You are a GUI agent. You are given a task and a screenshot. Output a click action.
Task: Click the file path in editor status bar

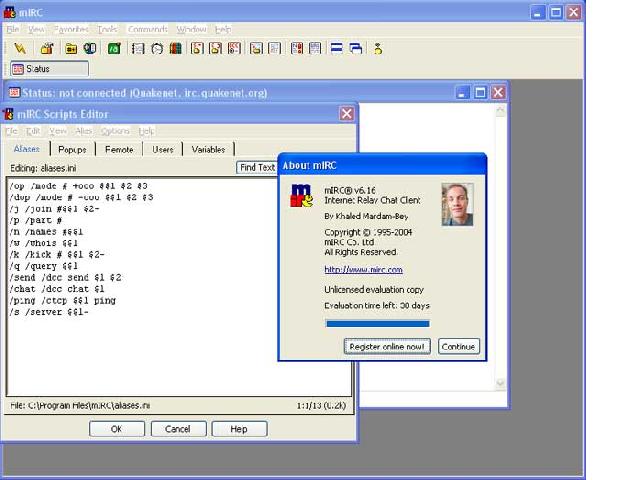80,406
